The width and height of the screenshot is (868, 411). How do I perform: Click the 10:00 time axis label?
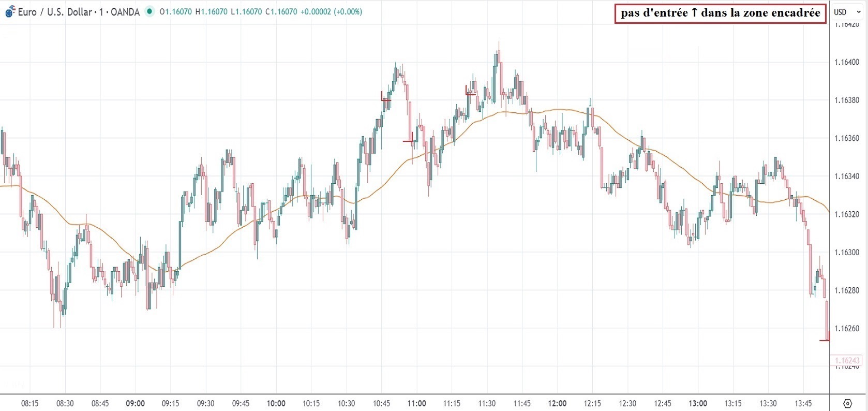click(276, 403)
